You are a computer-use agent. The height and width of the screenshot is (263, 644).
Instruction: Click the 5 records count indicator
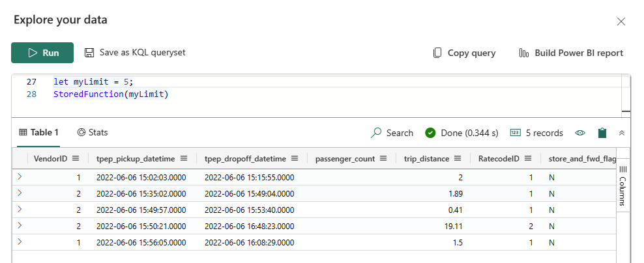pyautogui.click(x=536, y=133)
